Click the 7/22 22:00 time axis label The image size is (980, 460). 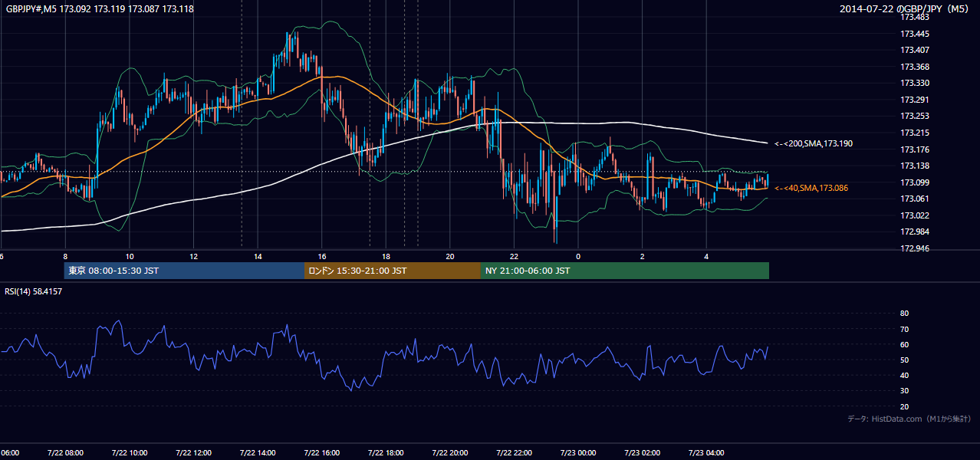pyautogui.click(x=514, y=453)
